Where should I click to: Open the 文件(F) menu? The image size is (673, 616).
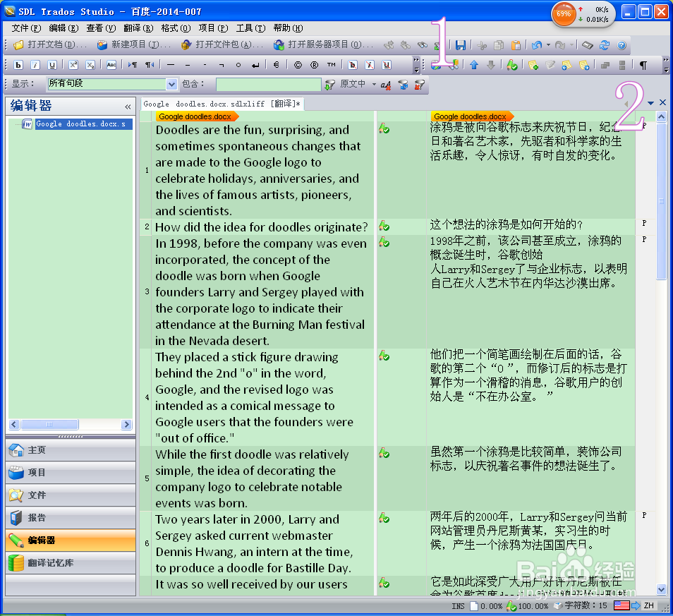pos(26,28)
